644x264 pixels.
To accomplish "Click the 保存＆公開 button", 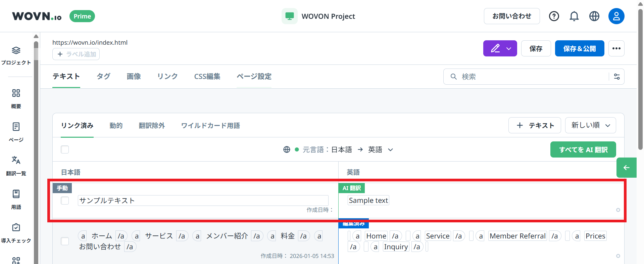I will pyautogui.click(x=579, y=48).
